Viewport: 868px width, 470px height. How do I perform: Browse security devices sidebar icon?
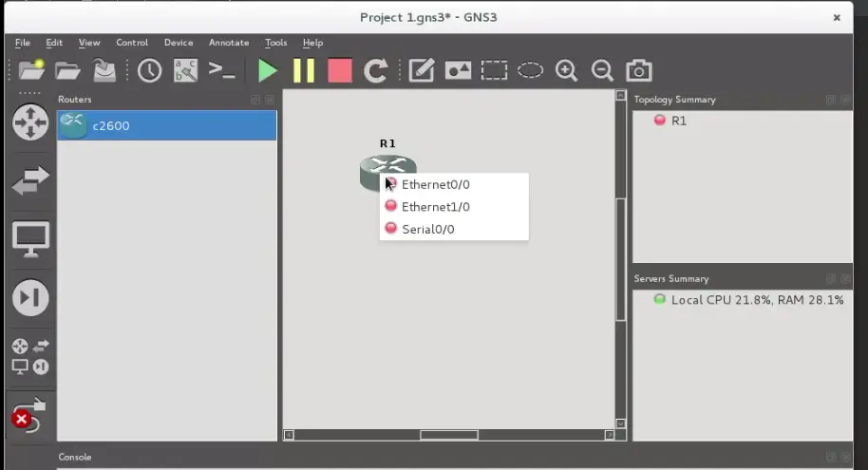pos(30,298)
